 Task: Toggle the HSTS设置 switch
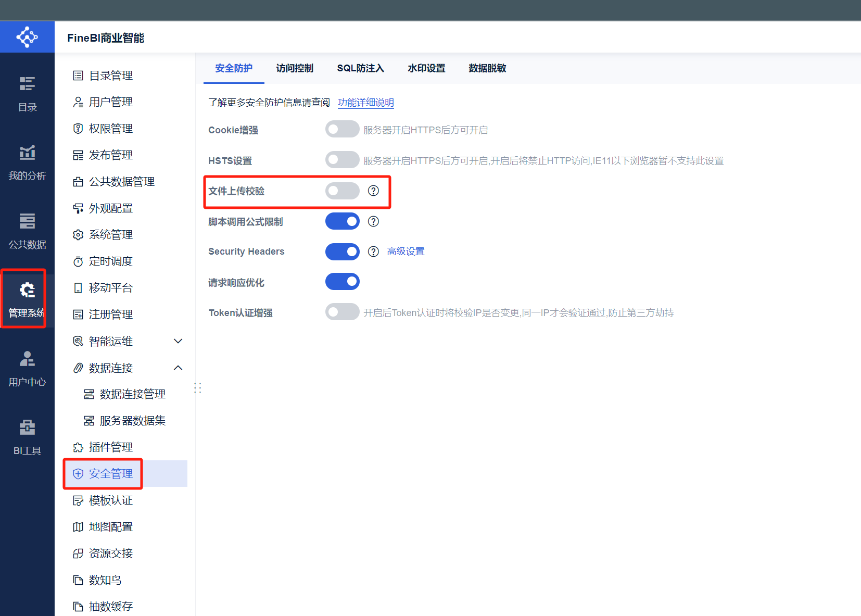[343, 160]
